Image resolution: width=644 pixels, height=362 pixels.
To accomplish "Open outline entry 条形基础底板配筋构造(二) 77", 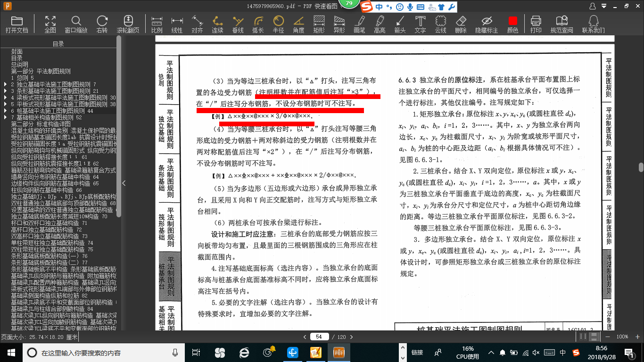I will (49, 263).
